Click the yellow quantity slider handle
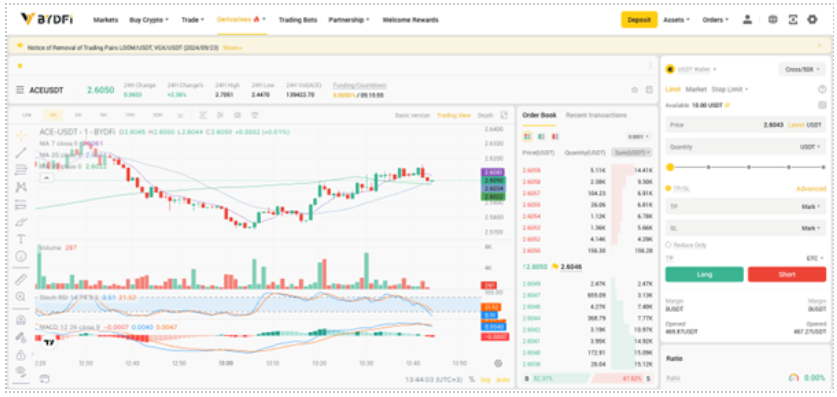This screenshot has height=397, width=837. click(x=670, y=167)
